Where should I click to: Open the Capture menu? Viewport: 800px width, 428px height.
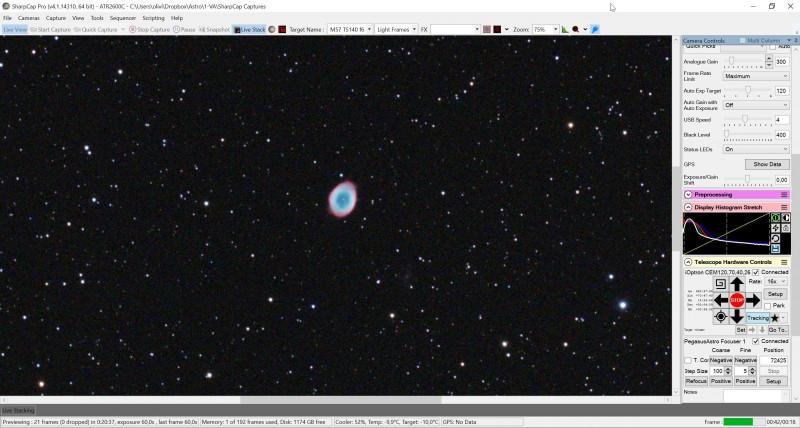pos(56,18)
